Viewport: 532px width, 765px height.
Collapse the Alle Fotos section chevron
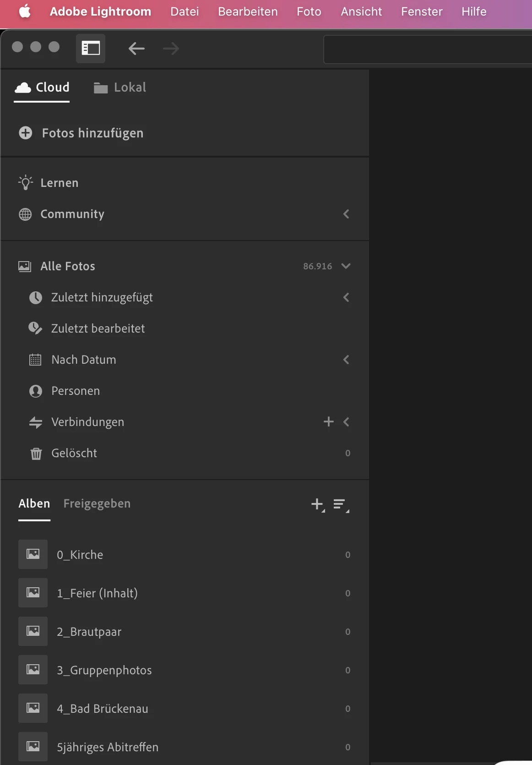point(346,266)
